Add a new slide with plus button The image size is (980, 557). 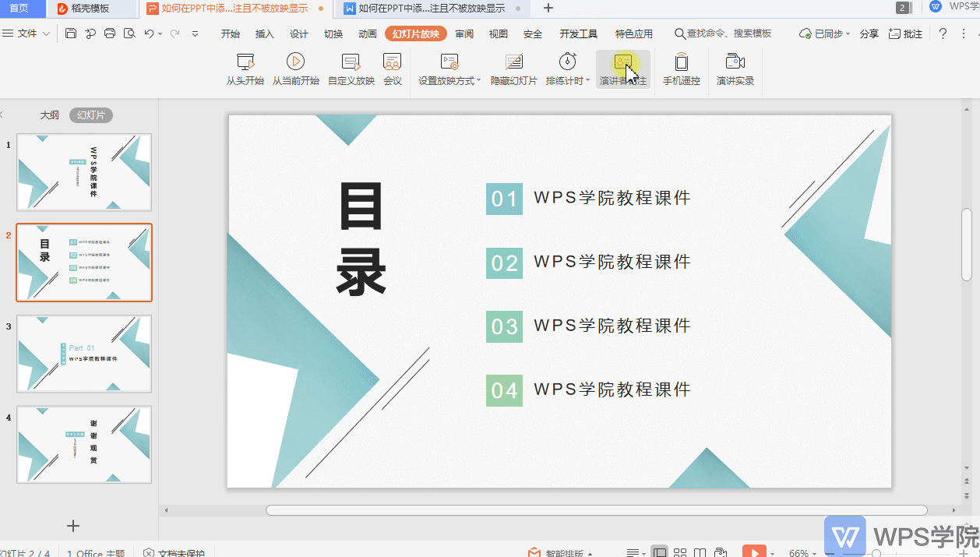click(73, 526)
